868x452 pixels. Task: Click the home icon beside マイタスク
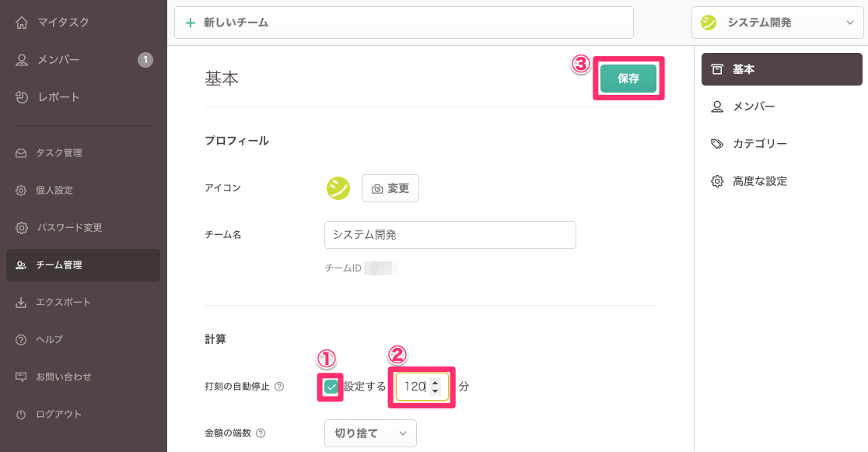click(x=22, y=23)
